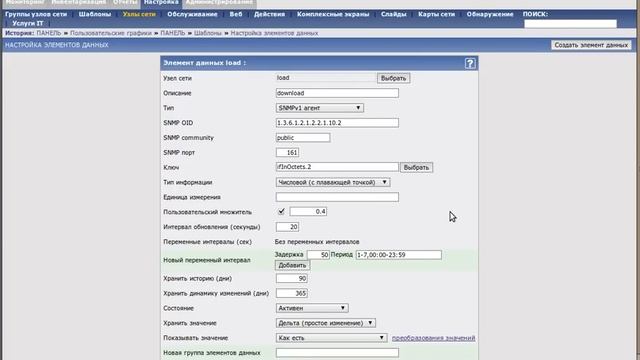Click the Новая группа элементов данных field

(337, 353)
